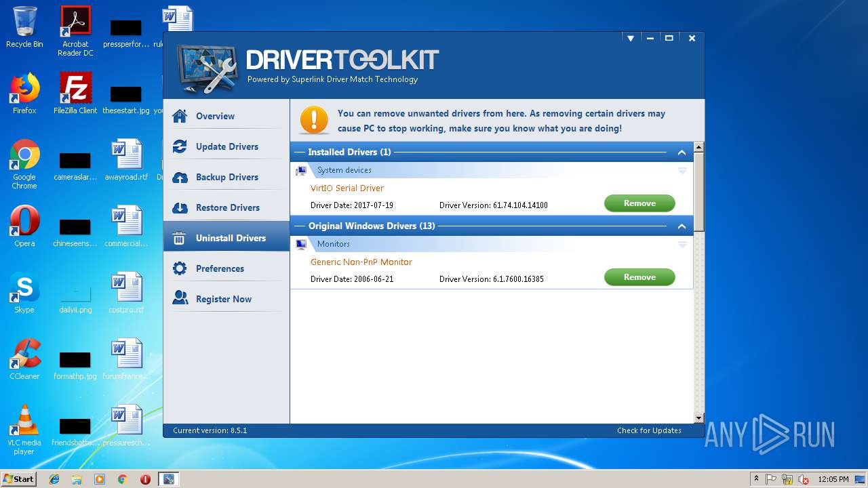
Task: Click Current version 8.5.1 text
Action: pos(210,430)
